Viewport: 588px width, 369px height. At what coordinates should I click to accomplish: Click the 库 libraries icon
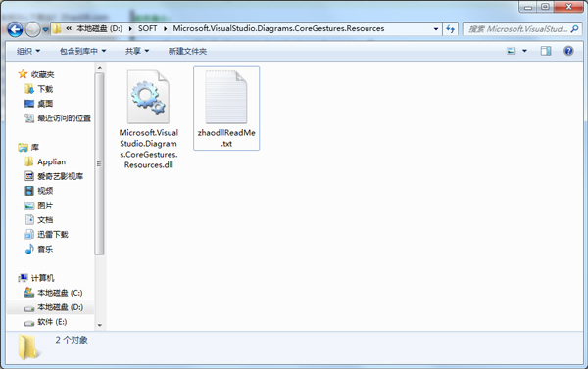coord(23,147)
